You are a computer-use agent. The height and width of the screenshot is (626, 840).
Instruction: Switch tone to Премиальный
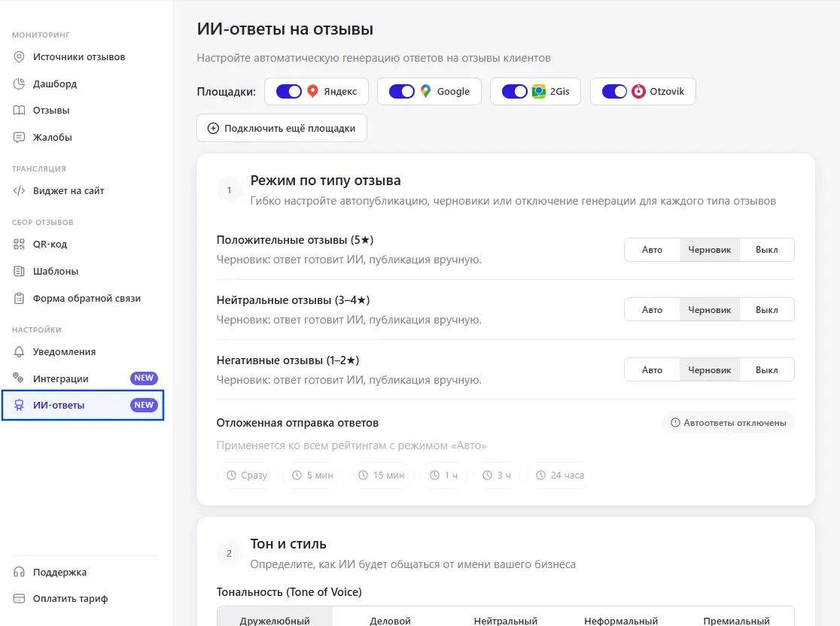click(735, 621)
